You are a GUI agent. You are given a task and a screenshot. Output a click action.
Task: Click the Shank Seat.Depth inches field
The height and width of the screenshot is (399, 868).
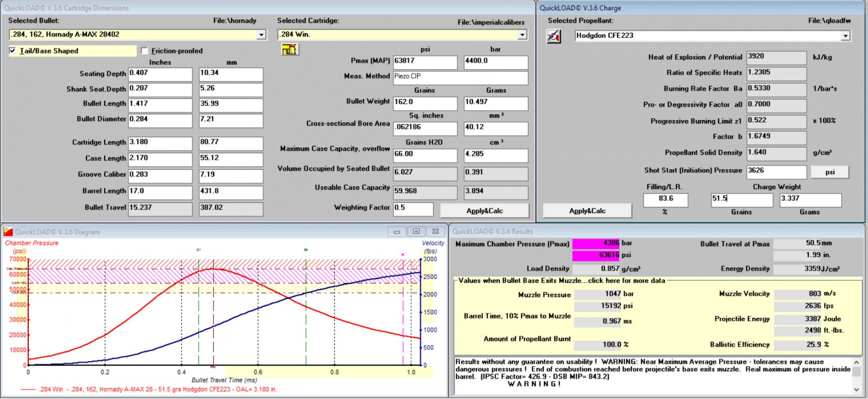pyautogui.click(x=160, y=90)
